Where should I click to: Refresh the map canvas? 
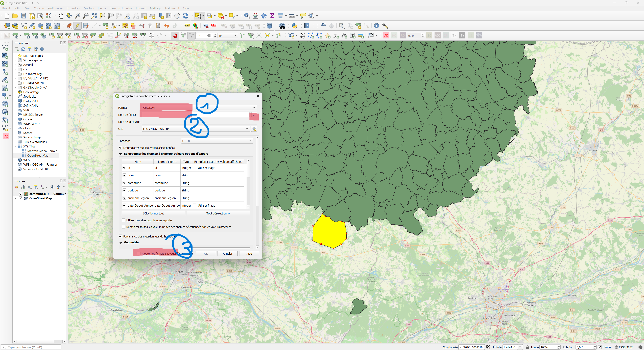tap(185, 16)
